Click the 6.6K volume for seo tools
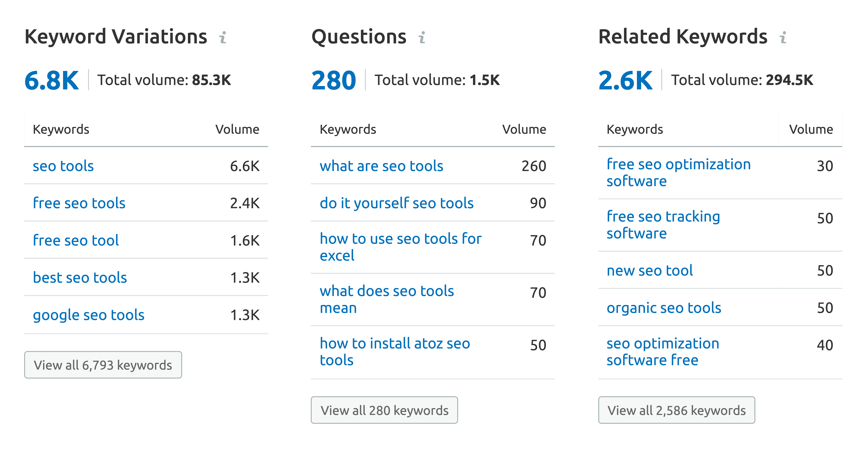The width and height of the screenshot is (868, 449). pos(245,166)
